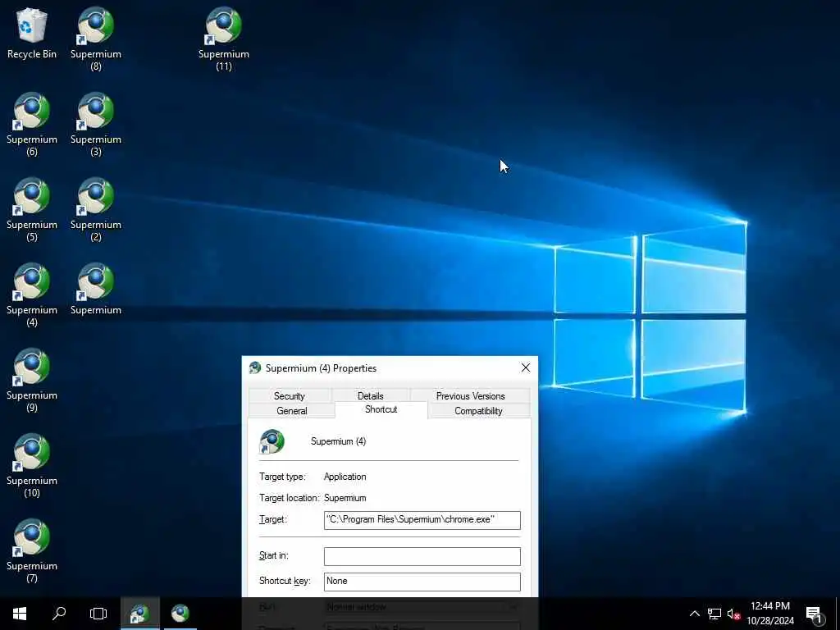Screen dimensions: 840x630
Task: Select the Supermium (10) desktop shortcut
Action: pyautogui.click(x=32, y=465)
